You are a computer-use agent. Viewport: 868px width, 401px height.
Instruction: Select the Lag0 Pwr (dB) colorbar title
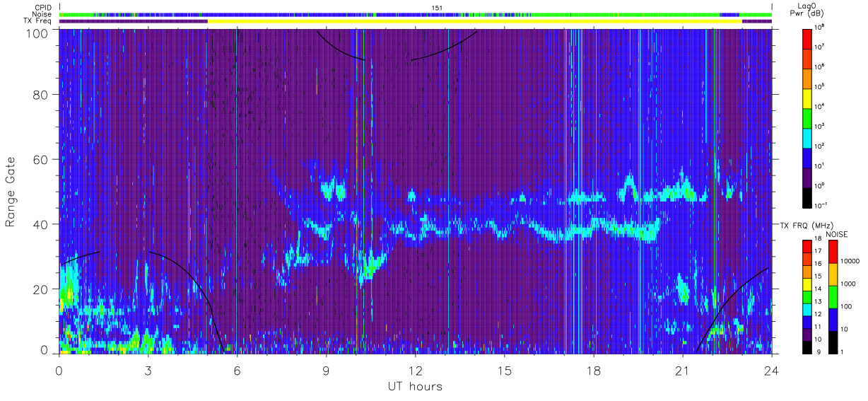pos(807,10)
